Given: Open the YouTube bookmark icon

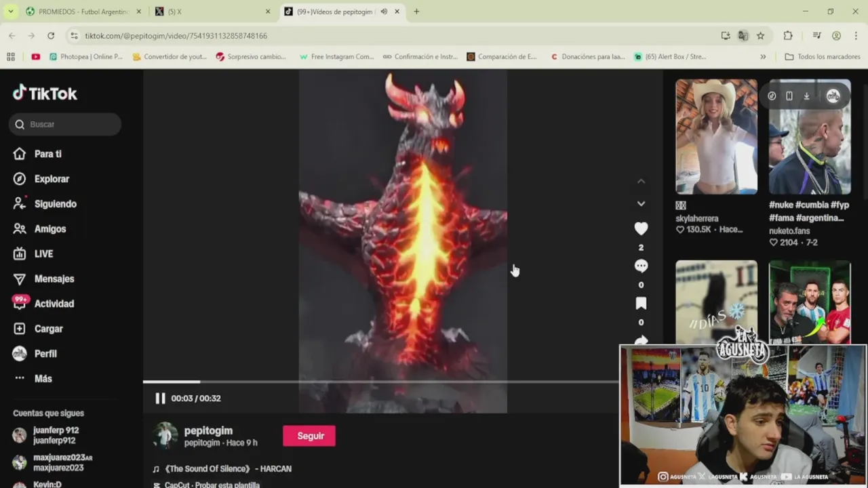Looking at the screenshot, I should click(35, 57).
